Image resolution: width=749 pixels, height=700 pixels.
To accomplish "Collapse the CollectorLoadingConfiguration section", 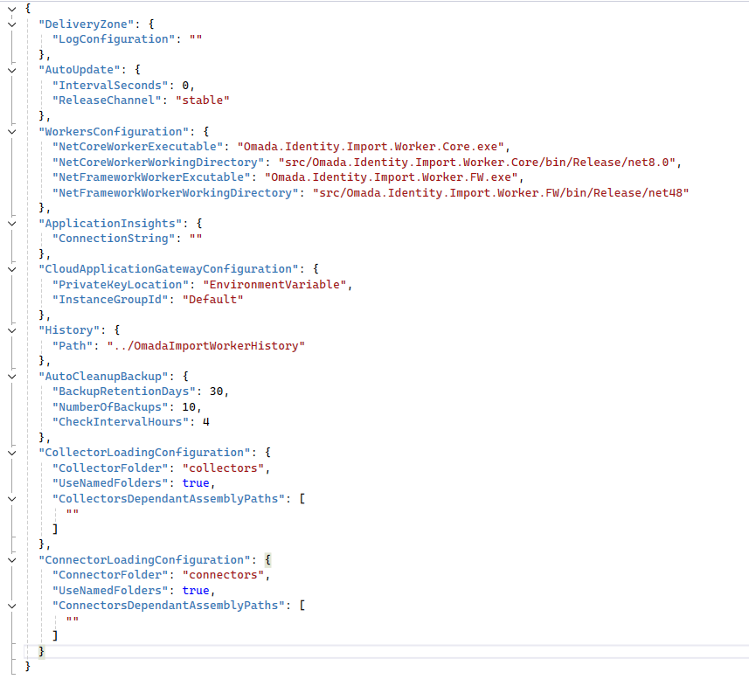I will 11,452.
